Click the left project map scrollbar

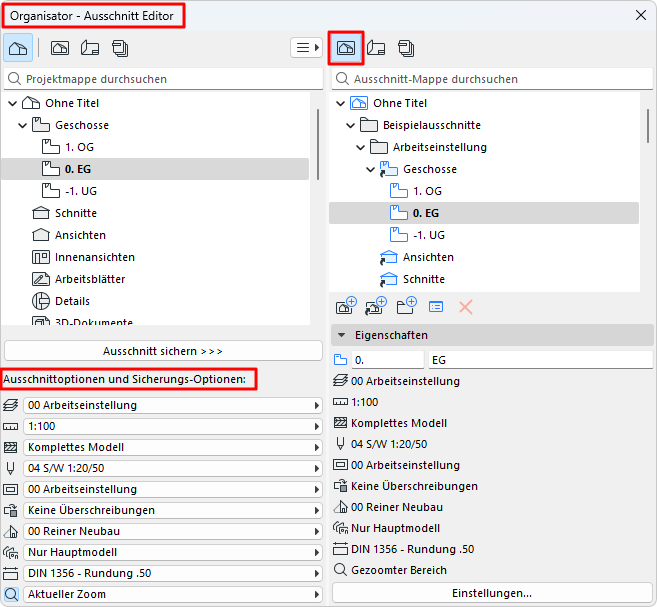318,144
